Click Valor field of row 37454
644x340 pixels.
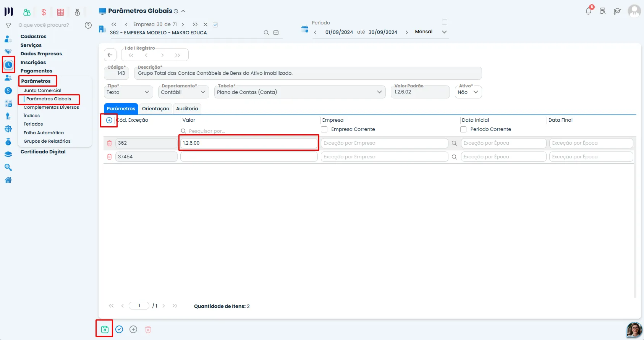pyautogui.click(x=249, y=157)
